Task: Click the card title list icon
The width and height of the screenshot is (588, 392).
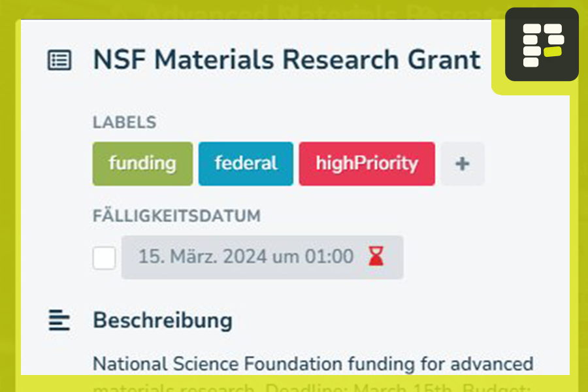Action: [59, 60]
